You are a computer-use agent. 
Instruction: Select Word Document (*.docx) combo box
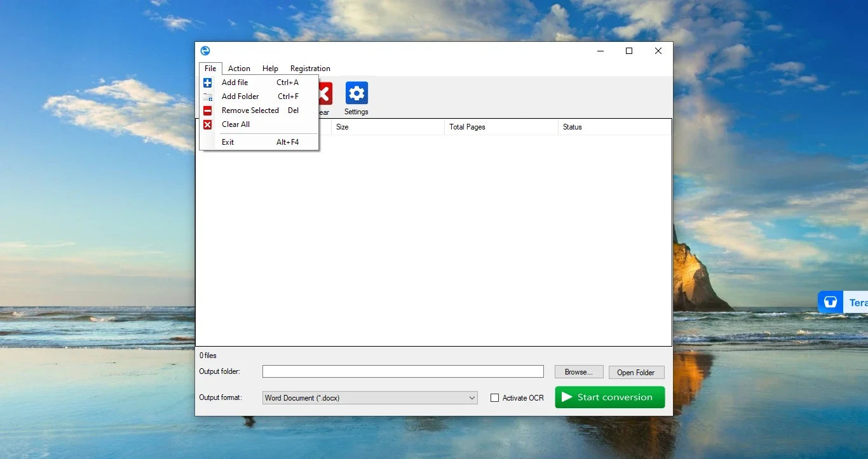tap(370, 398)
